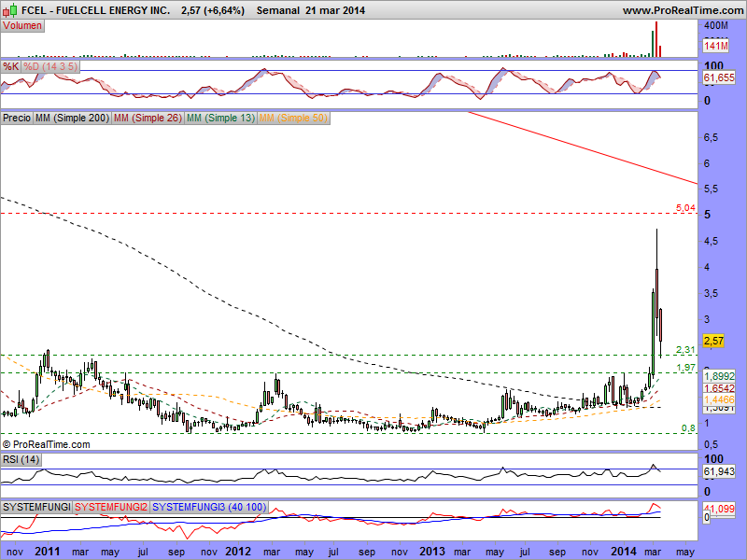Click the 5,5 price axis label
The image size is (747, 560).
click(x=711, y=189)
